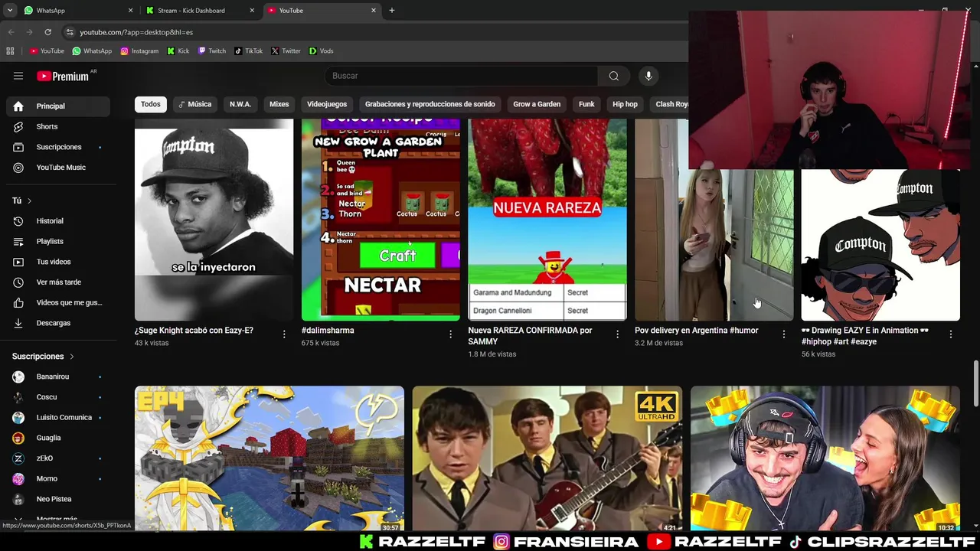The height and width of the screenshot is (551, 980).
Task: Open options menu for #dalimsharma short
Action: pos(450,334)
